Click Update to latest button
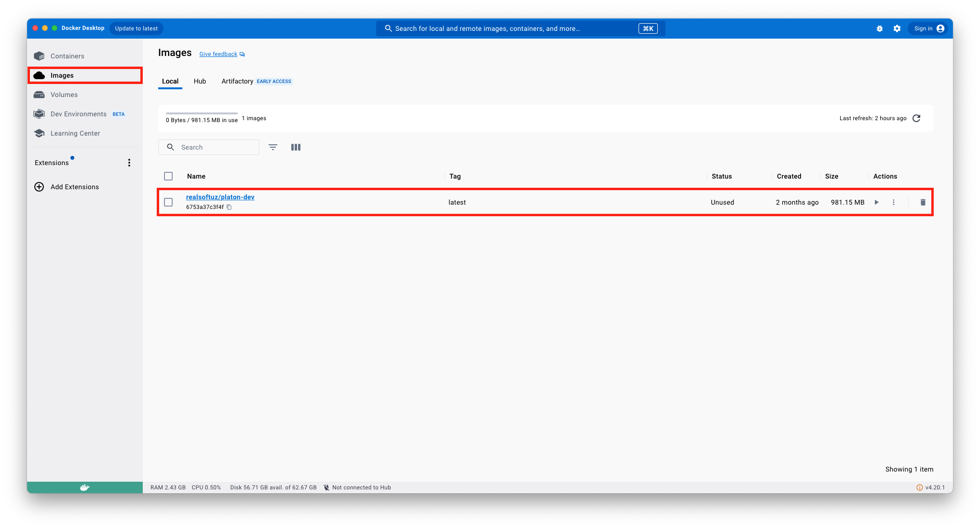 coord(136,28)
